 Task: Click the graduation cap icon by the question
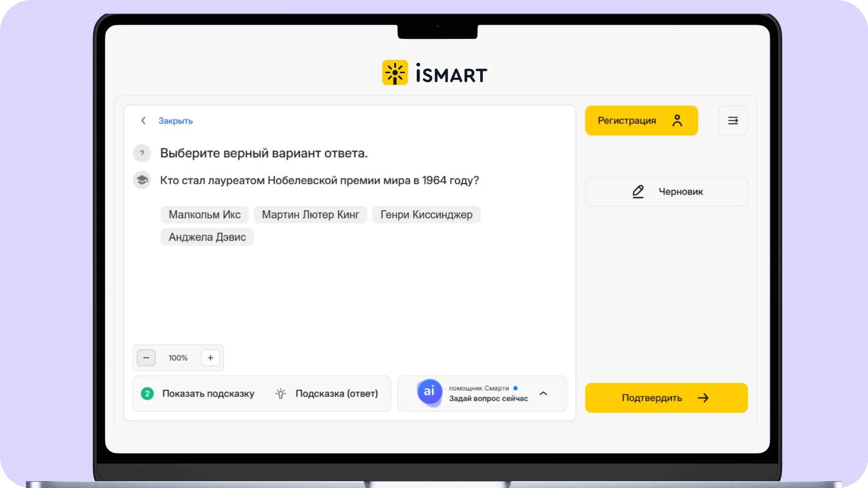[x=142, y=180]
